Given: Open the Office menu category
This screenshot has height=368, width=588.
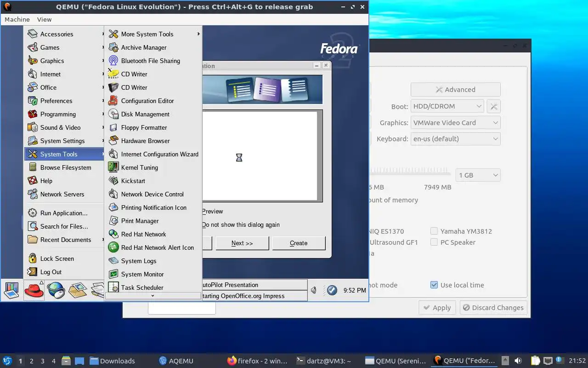Looking at the screenshot, I should (64, 87).
